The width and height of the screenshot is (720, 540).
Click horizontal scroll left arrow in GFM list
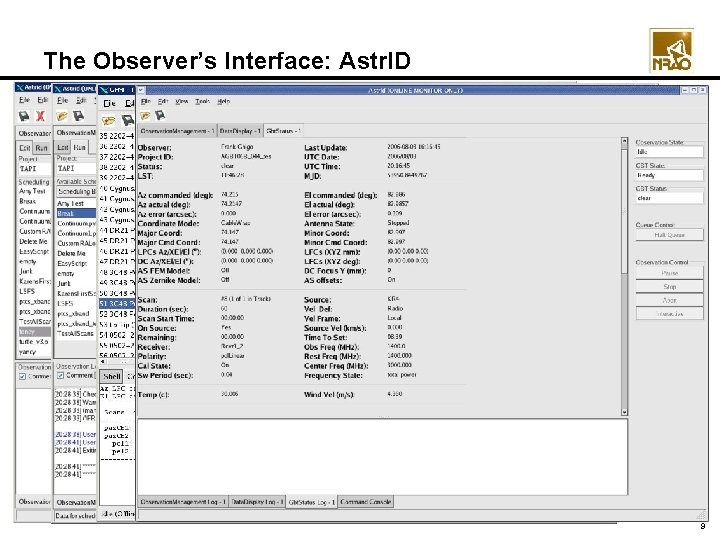click(102, 362)
